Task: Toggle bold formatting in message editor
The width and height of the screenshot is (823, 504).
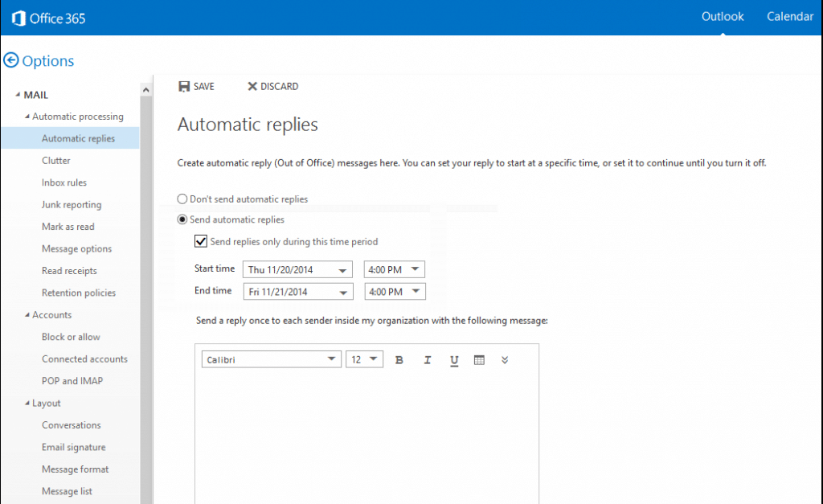Action: (399, 360)
